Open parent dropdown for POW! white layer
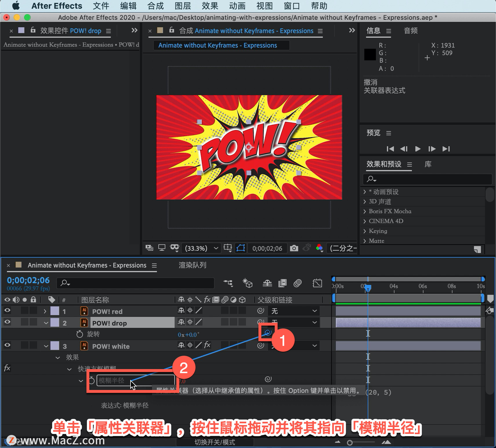This screenshot has width=496, height=448. click(294, 345)
